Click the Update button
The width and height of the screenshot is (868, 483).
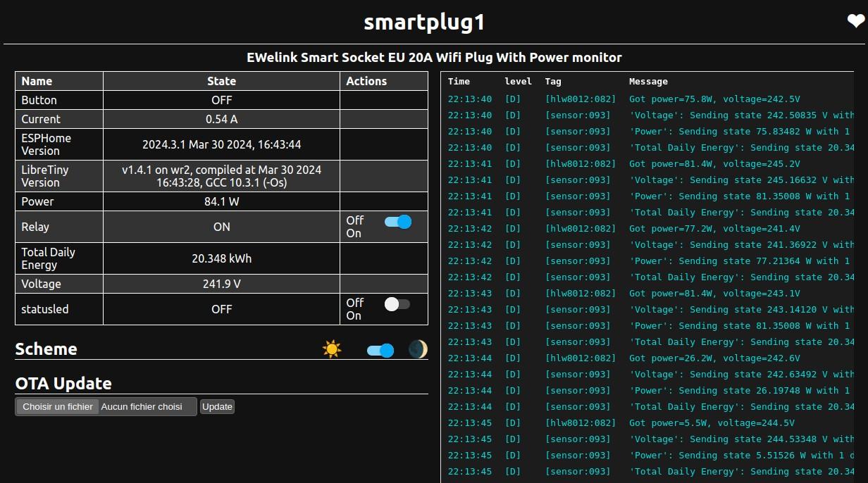tap(217, 406)
